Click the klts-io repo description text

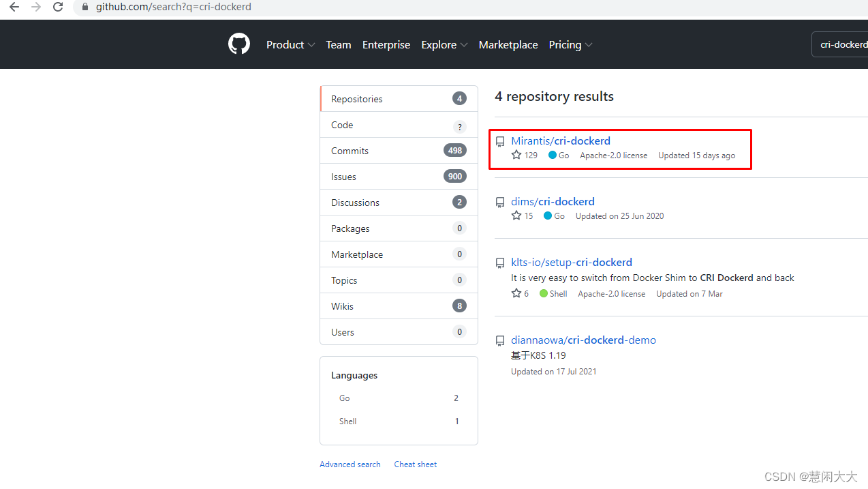[x=653, y=278]
